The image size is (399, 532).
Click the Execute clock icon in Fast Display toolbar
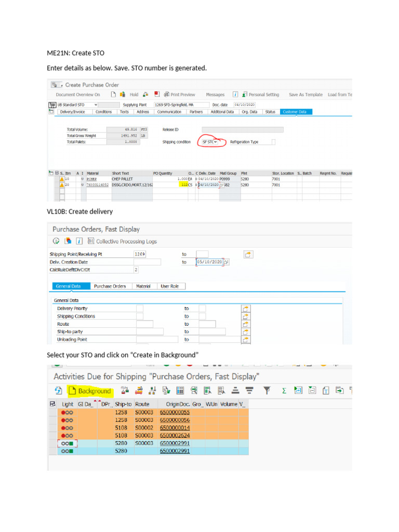coord(56,241)
